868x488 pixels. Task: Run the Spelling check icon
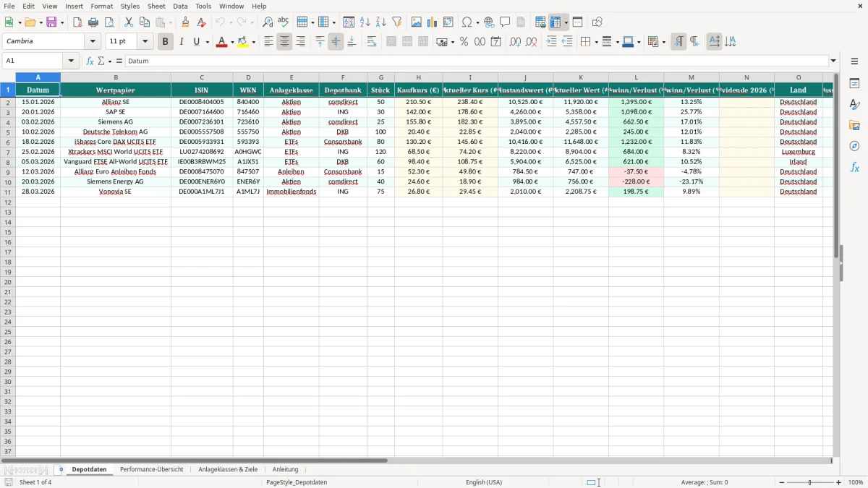[284, 22]
